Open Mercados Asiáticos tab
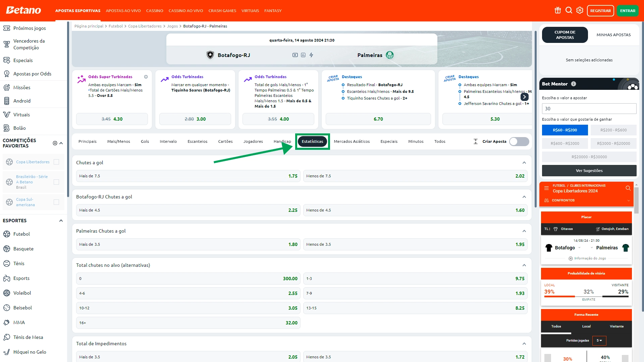 pyautogui.click(x=352, y=141)
